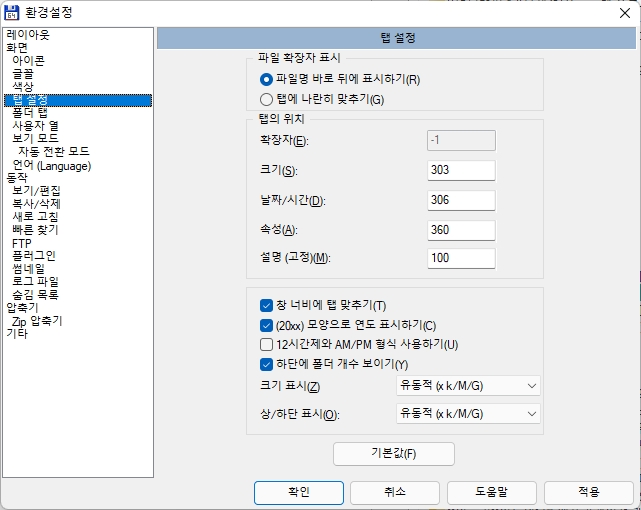Open 복사/삭제 settings page
The width and height of the screenshot is (641, 510).
36,204
